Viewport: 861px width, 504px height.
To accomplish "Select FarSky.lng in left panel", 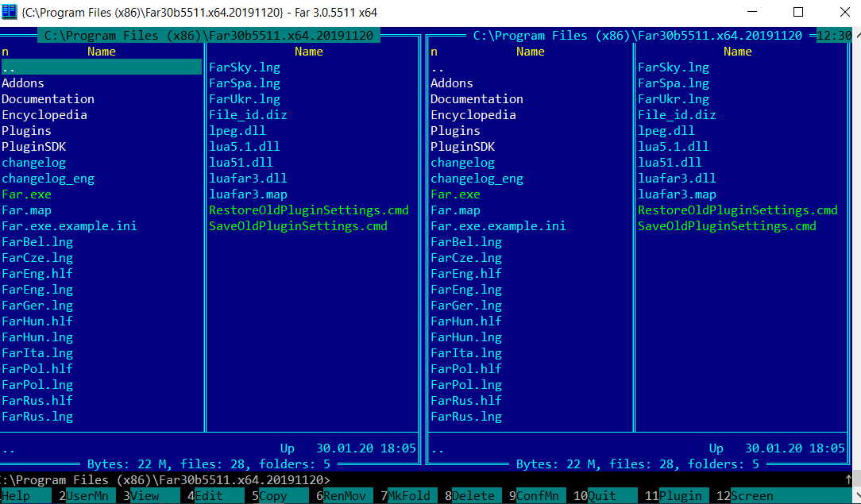I will 245,67.
